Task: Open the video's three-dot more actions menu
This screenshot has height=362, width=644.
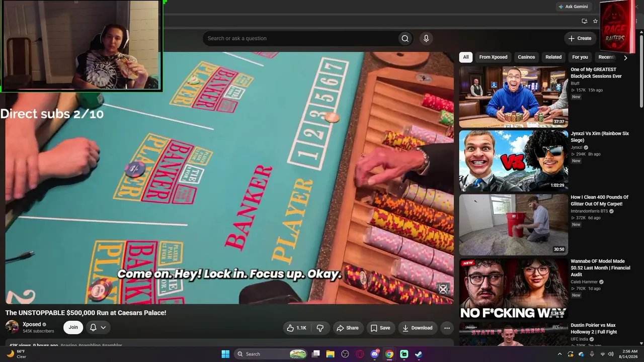Action: (x=447, y=328)
